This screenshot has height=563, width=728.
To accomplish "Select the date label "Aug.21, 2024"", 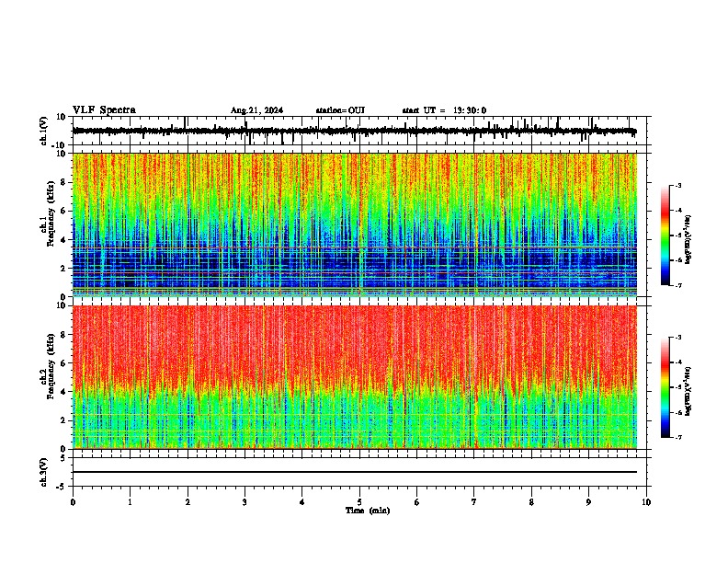I will point(256,110).
